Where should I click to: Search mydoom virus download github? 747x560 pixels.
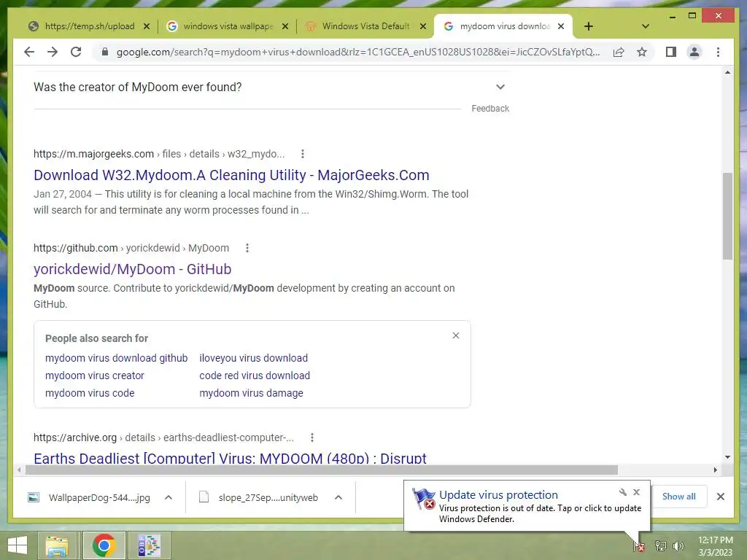click(116, 358)
